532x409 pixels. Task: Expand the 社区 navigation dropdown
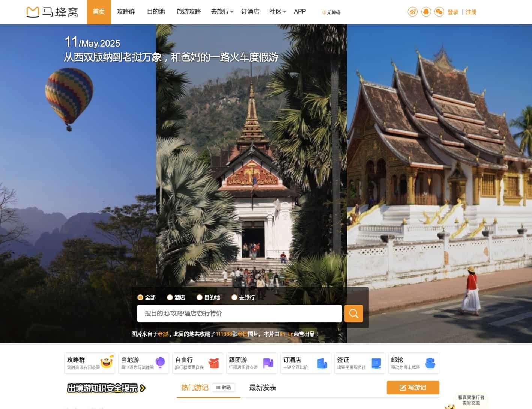pyautogui.click(x=277, y=12)
